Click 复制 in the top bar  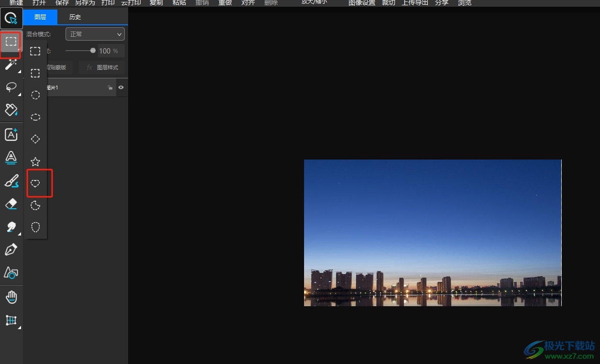tap(156, 3)
